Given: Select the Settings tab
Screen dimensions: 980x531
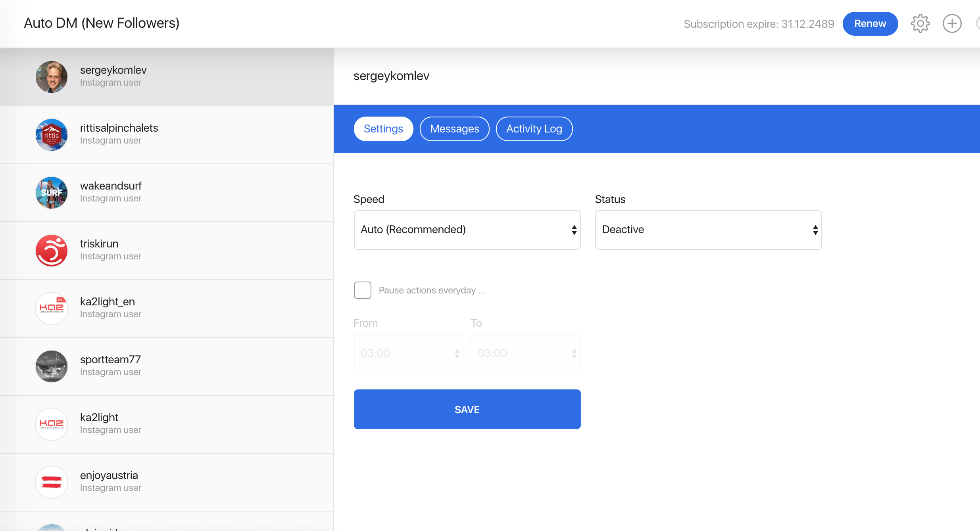Looking at the screenshot, I should [383, 129].
